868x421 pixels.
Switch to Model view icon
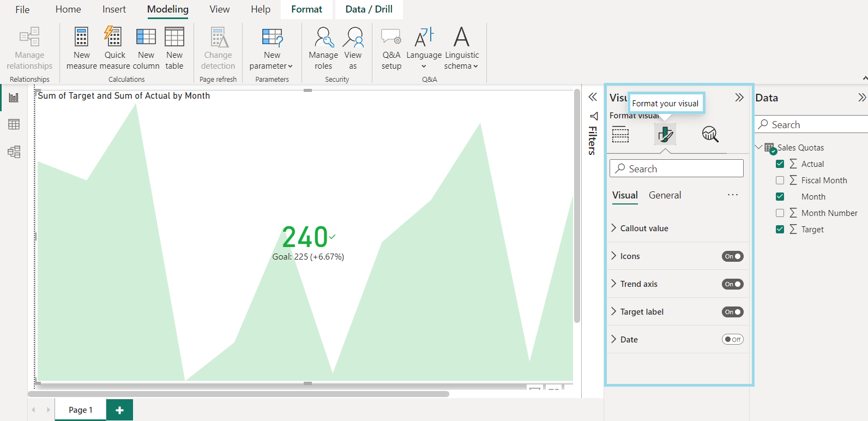[14, 152]
